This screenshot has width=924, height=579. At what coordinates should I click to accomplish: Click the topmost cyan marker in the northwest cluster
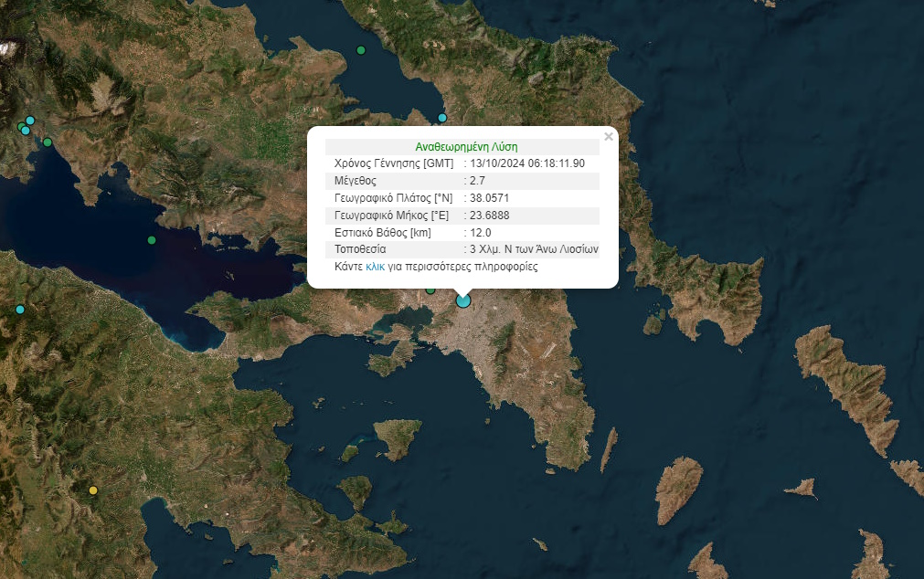point(30,120)
